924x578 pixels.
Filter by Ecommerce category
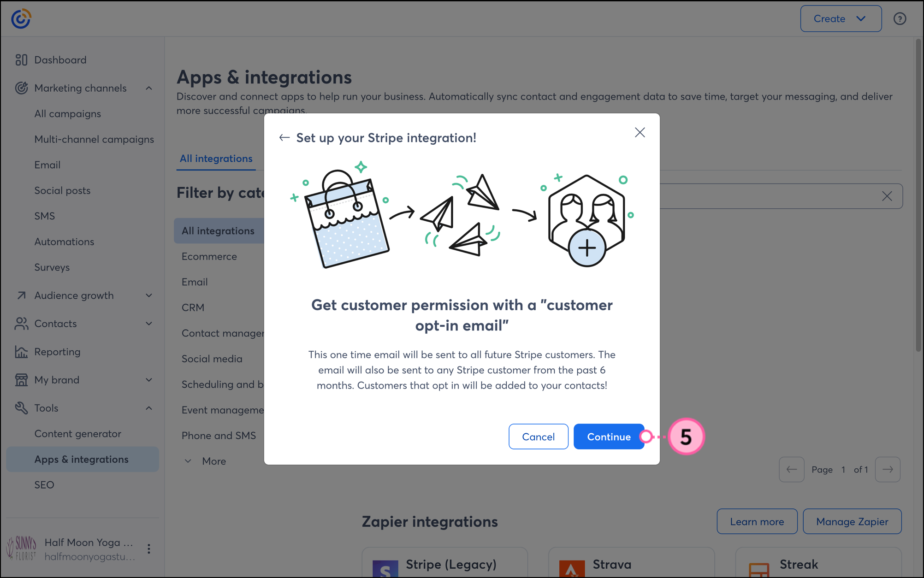(209, 256)
